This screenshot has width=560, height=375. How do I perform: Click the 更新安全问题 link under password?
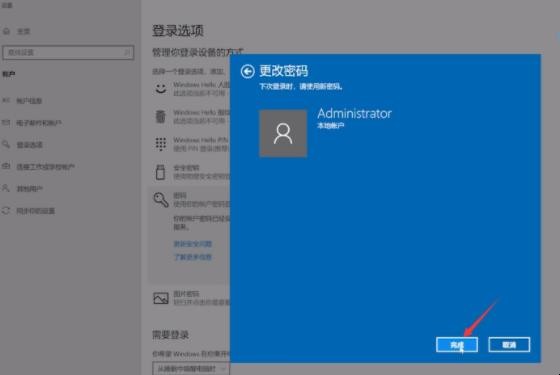(x=192, y=244)
